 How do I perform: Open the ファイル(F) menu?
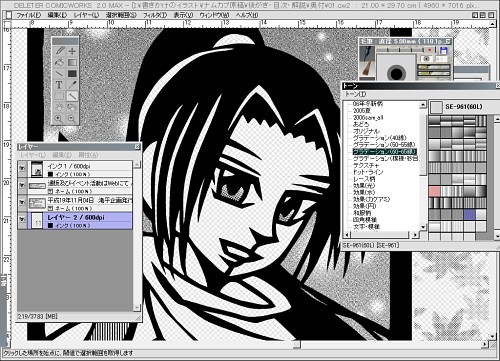pos(29,15)
